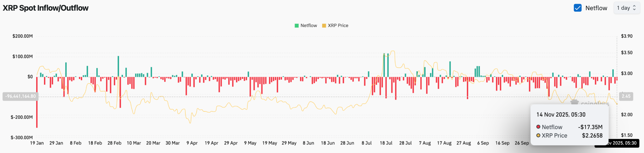This screenshot has width=644, height=153.
Task: Click the 2.45 price crosshair label
Action: (626, 96)
